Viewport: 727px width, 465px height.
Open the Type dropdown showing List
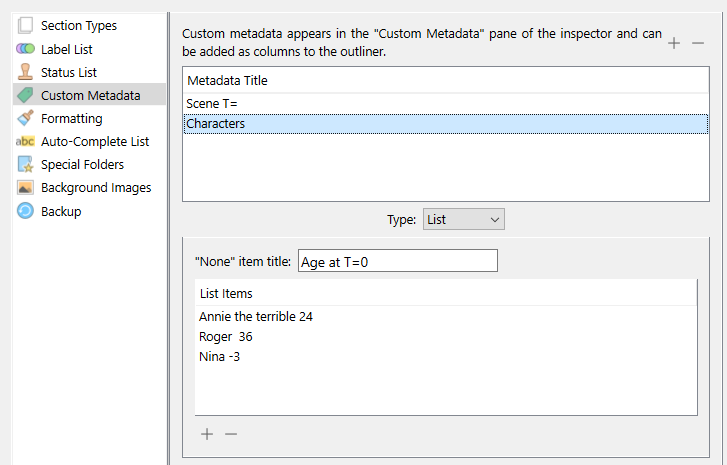coord(463,219)
